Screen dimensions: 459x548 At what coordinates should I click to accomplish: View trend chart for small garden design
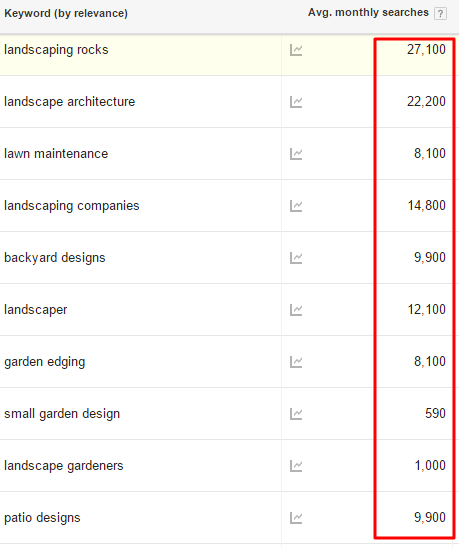tap(296, 414)
